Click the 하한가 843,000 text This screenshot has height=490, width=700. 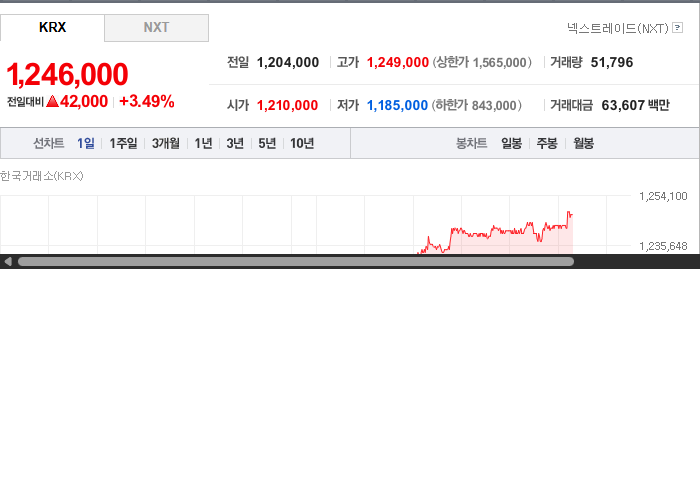point(476,105)
